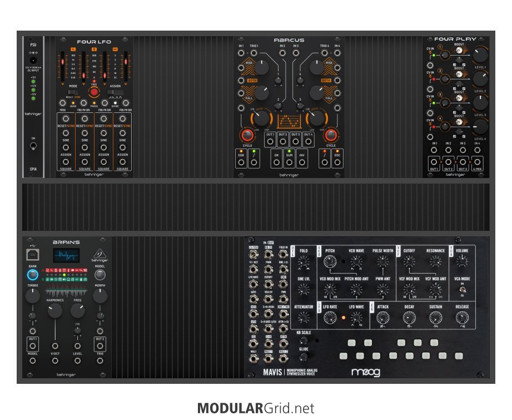Push the red FREE button on Four LFO

pos(94,92)
